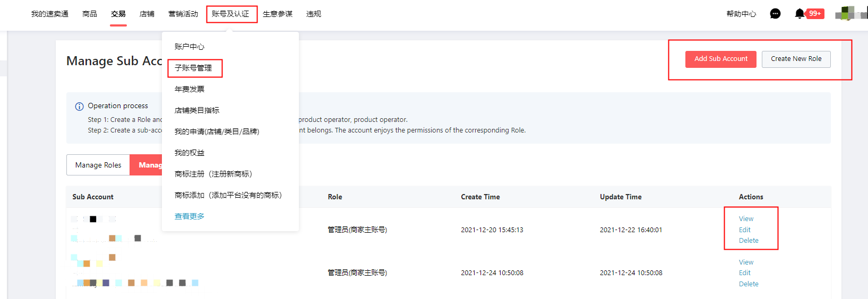The width and height of the screenshot is (868, 299).
Task: Open the chat message bubble icon
Action: (775, 14)
